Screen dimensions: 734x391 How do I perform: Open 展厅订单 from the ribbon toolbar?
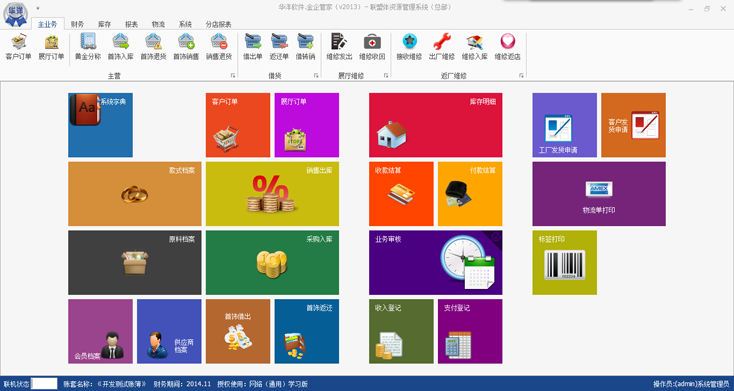tap(51, 47)
